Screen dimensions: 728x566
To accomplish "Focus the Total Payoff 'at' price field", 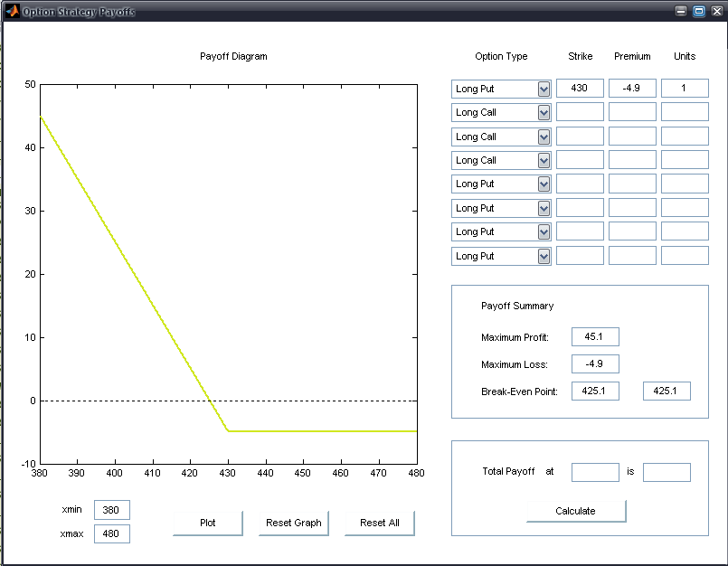I will click(x=595, y=472).
